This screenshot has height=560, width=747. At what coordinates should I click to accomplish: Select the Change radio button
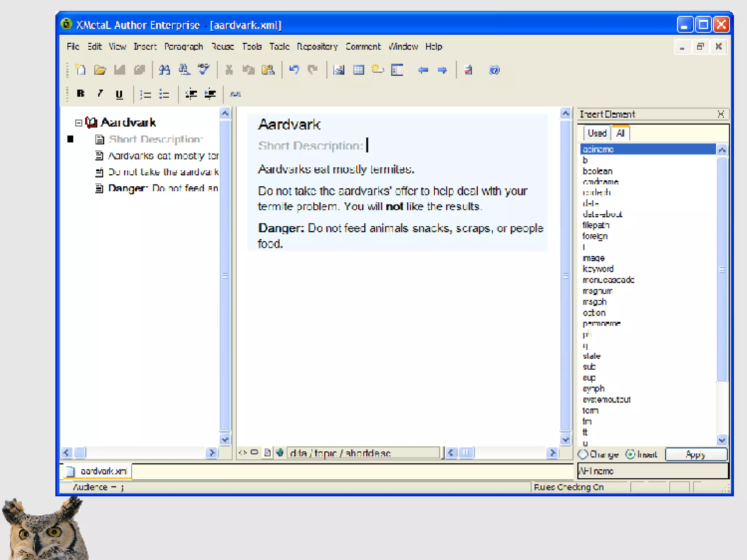pos(583,454)
